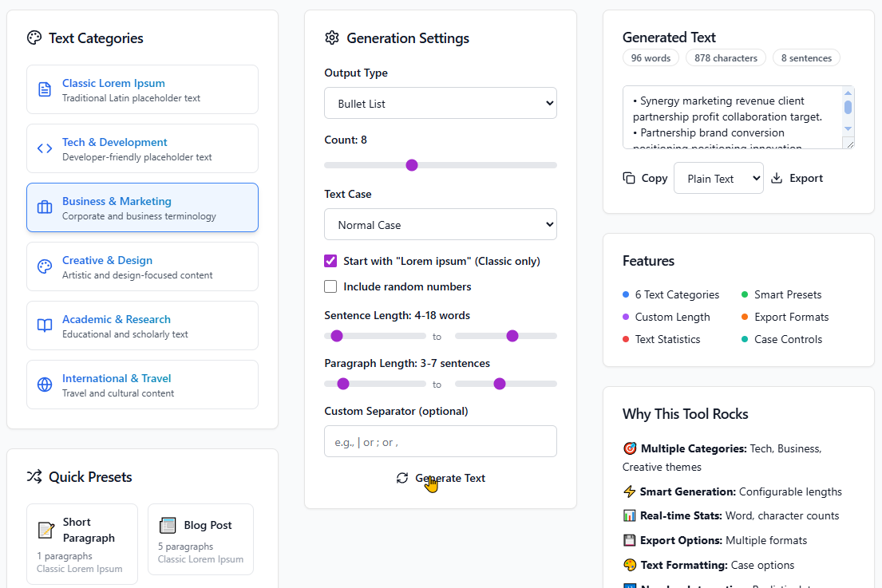Click the Count slider handle
Screen dimensions: 882x588
click(x=412, y=165)
